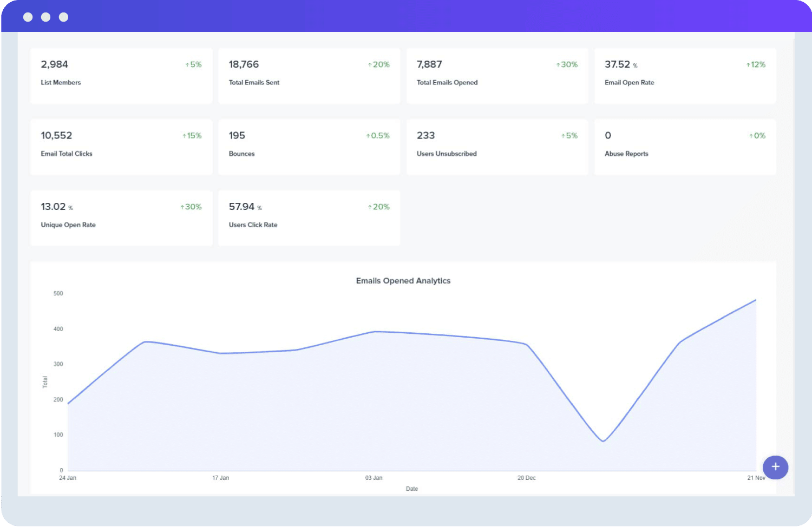Click the List Members up-arrow 5% indicator

click(x=193, y=64)
